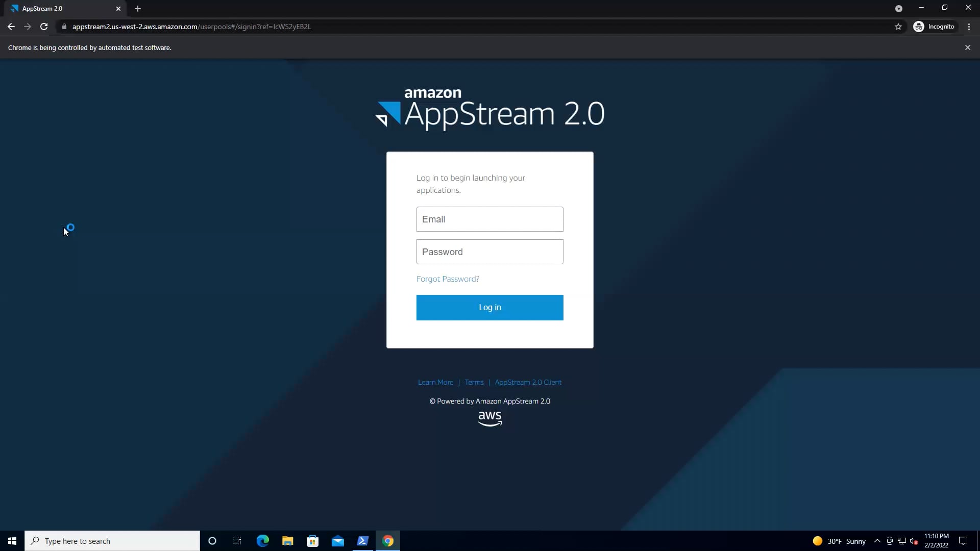This screenshot has width=980, height=551.
Task: Open the Start menu
Action: click(x=11, y=540)
